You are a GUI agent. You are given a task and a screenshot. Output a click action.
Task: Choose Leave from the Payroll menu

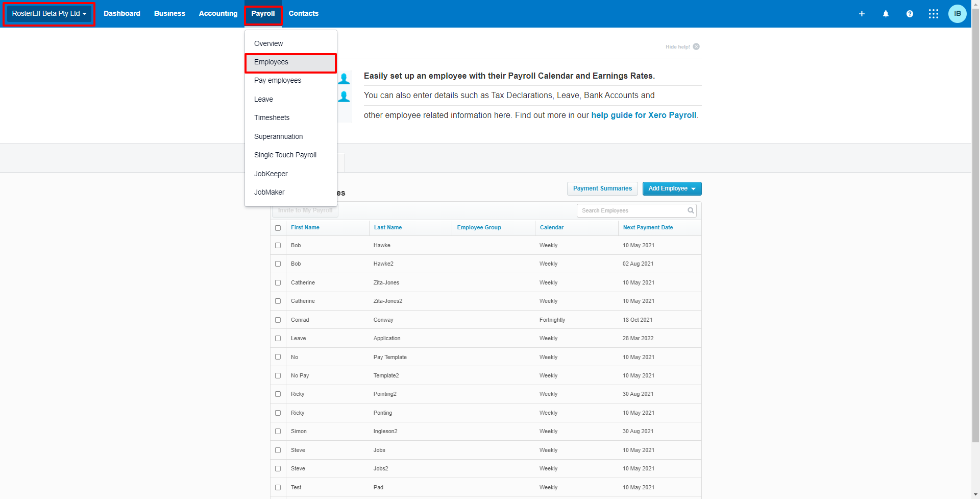point(290,99)
